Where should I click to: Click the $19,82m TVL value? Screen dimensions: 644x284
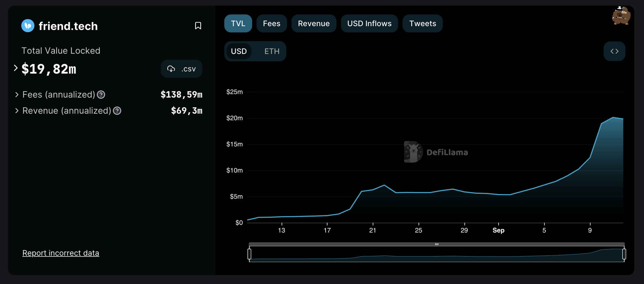pyautogui.click(x=49, y=69)
